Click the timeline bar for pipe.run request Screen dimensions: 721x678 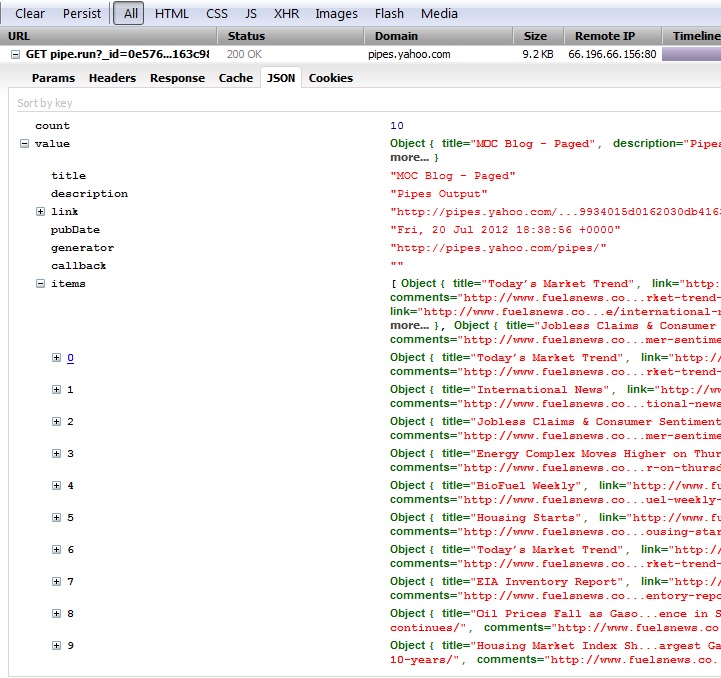(x=691, y=54)
